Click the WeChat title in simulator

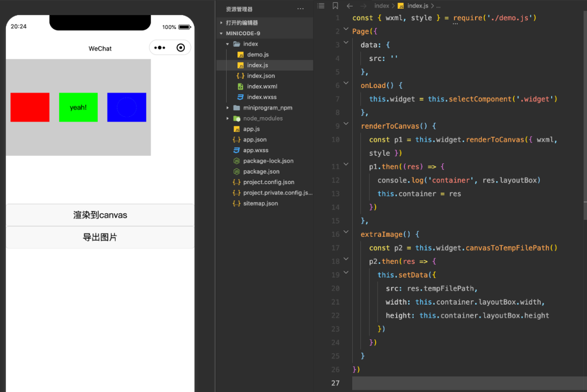[x=100, y=49]
